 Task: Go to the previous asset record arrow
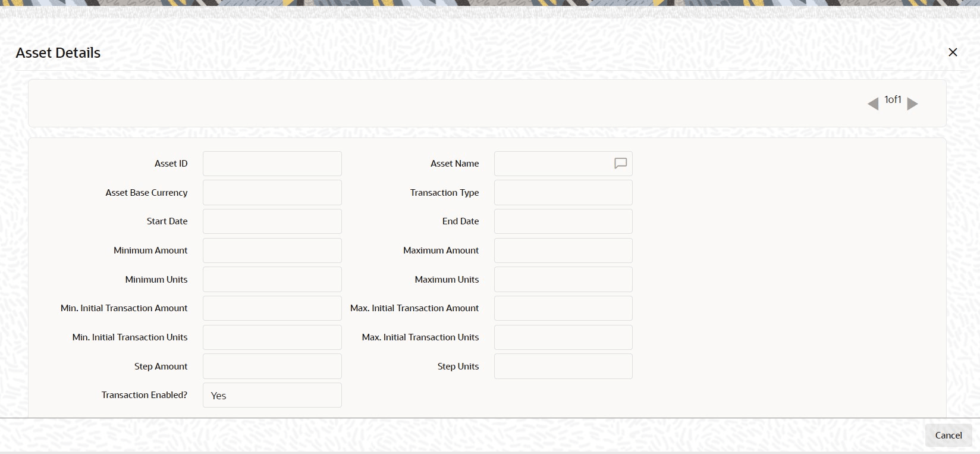pos(873,104)
